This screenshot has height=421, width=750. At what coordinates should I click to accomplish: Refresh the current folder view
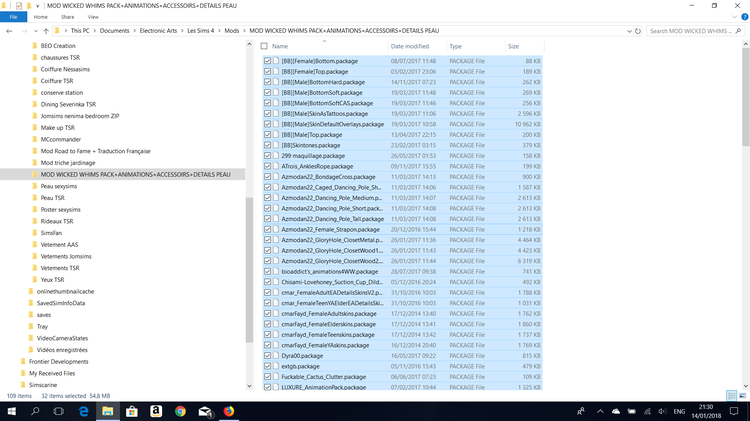[638, 31]
